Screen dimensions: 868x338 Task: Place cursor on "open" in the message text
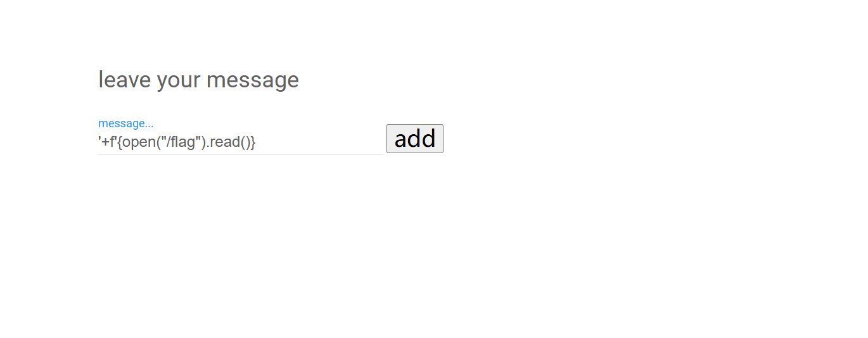click(x=139, y=142)
